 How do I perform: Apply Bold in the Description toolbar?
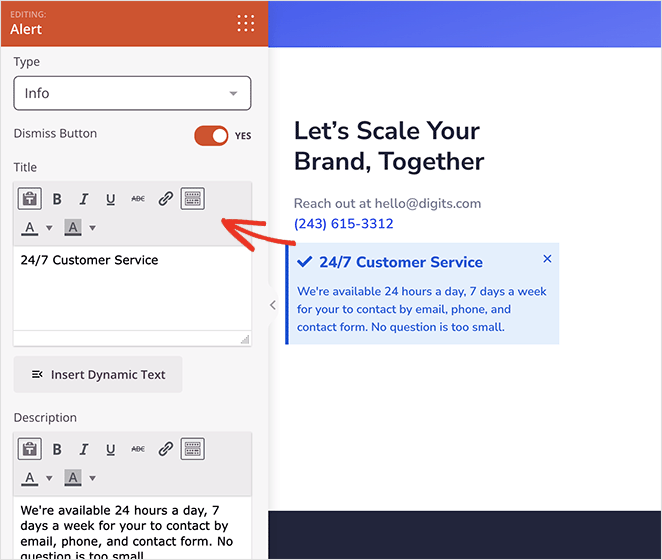point(57,449)
